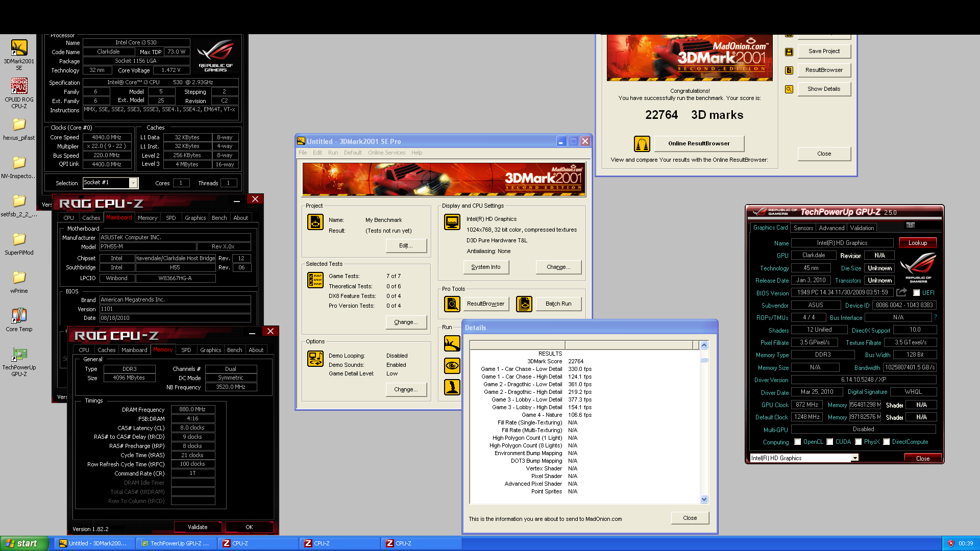Click the Batch Run stacked pages icon
The height and width of the screenshot is (551, 980).
524,304
